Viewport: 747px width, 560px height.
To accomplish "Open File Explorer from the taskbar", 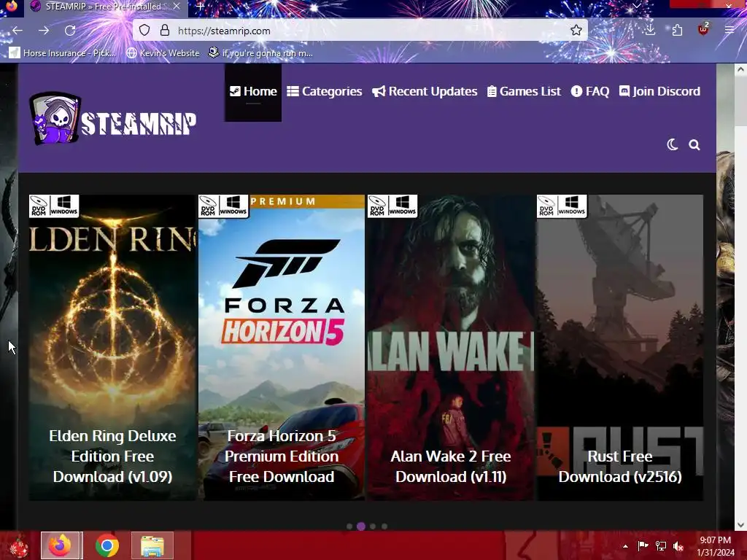I will [152, 545].
